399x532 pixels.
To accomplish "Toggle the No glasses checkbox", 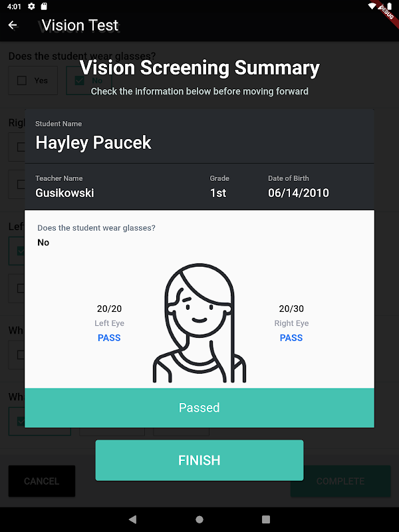I will click(x=80, y=80).
